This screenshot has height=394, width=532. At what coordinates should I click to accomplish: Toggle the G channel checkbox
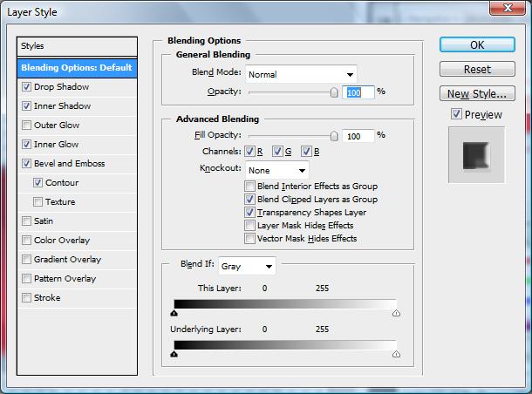click(x=277, y=151)
